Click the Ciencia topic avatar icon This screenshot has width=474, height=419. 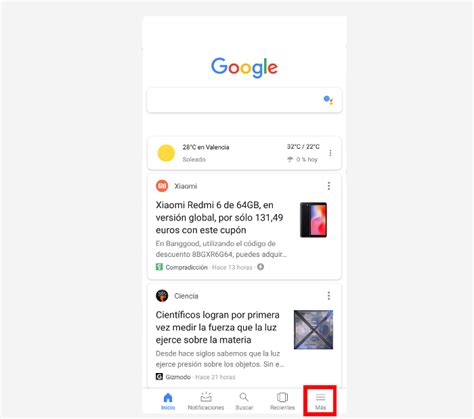(162, 296)
